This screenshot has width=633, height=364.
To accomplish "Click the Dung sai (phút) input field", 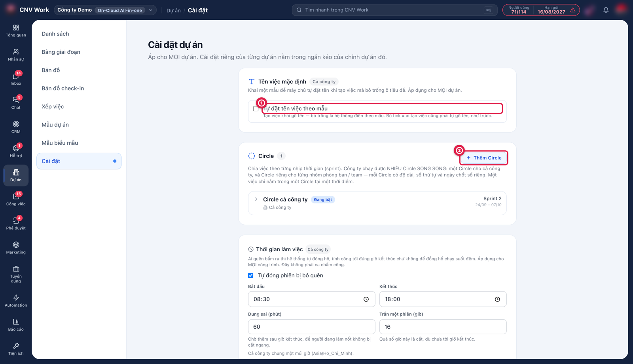I will (311, 327).
